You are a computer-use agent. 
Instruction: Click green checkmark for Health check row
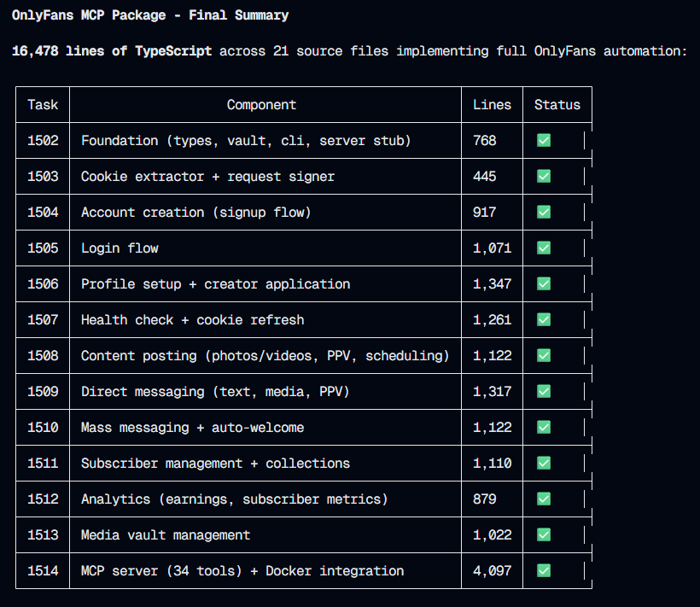click(x=544, y=319)
